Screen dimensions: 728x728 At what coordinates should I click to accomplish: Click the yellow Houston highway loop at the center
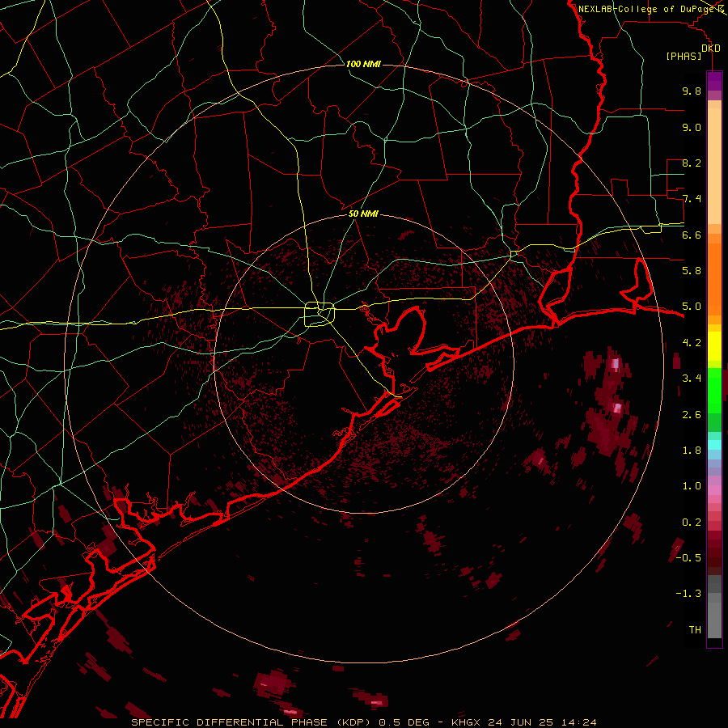point(320,314)
